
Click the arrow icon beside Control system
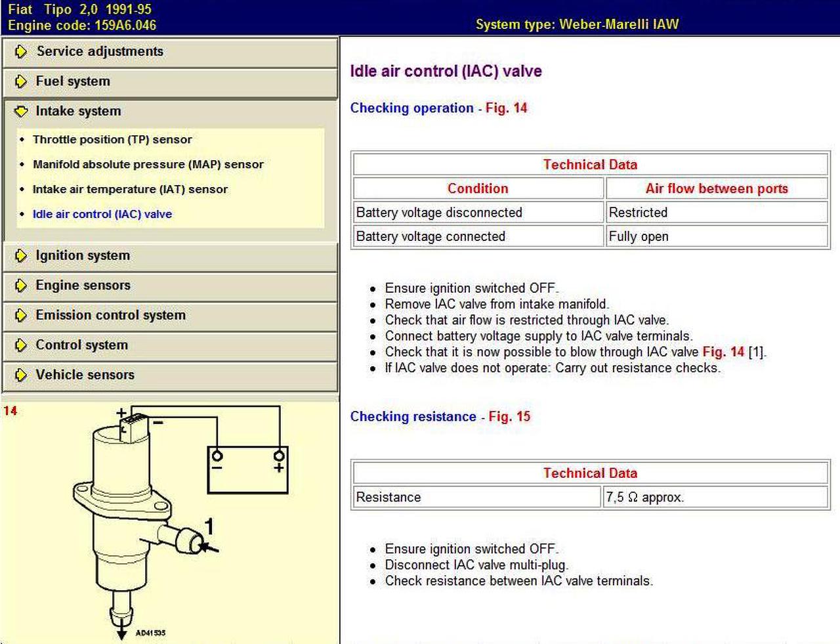click(21, 345)
